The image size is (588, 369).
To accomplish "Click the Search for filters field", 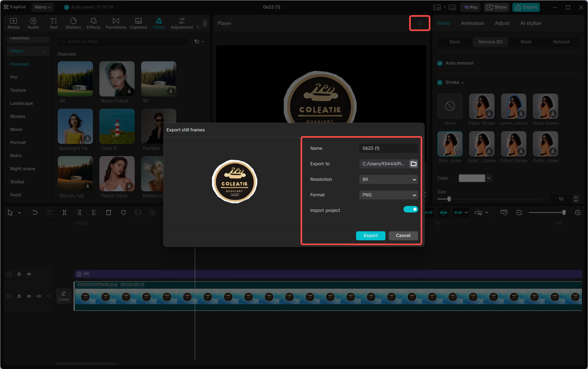I will tap(123, 42).
